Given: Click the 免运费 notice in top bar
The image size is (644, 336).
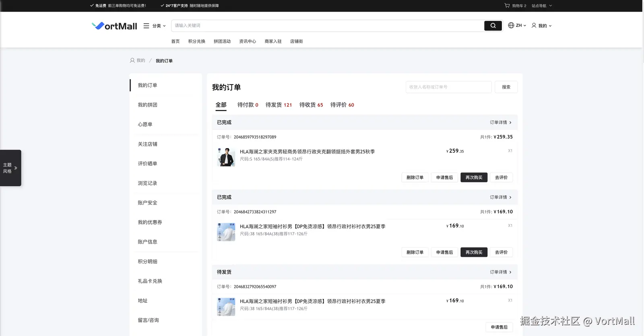Looking at the screenshot, I should click(118, 6).
